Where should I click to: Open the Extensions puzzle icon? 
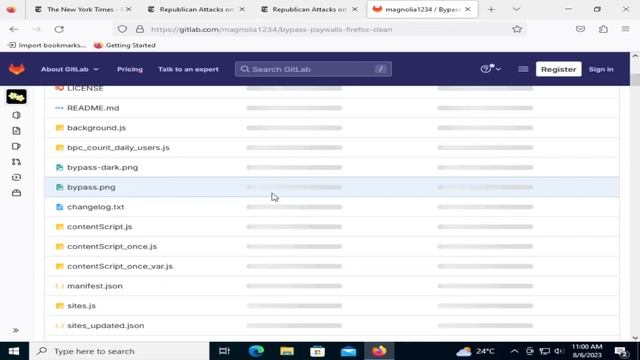[603, 29]
